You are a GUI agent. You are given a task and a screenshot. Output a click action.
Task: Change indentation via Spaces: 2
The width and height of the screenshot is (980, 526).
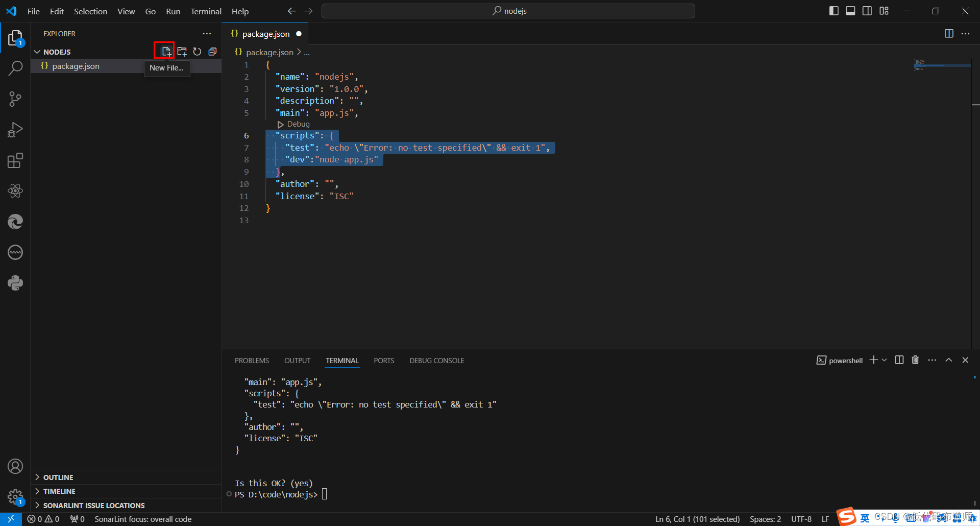(765, 519)
